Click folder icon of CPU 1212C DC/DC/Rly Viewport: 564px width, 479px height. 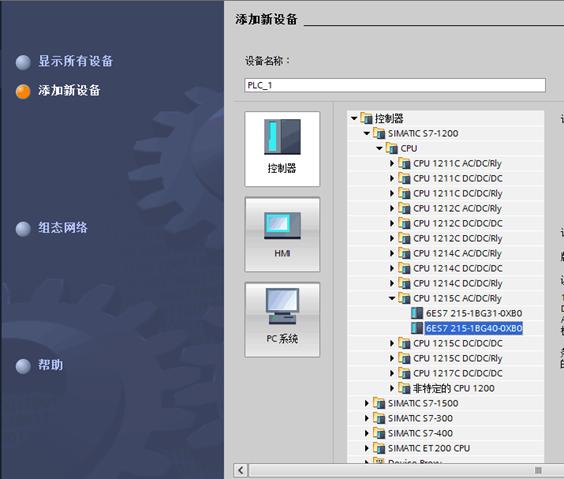click(404, 238)
